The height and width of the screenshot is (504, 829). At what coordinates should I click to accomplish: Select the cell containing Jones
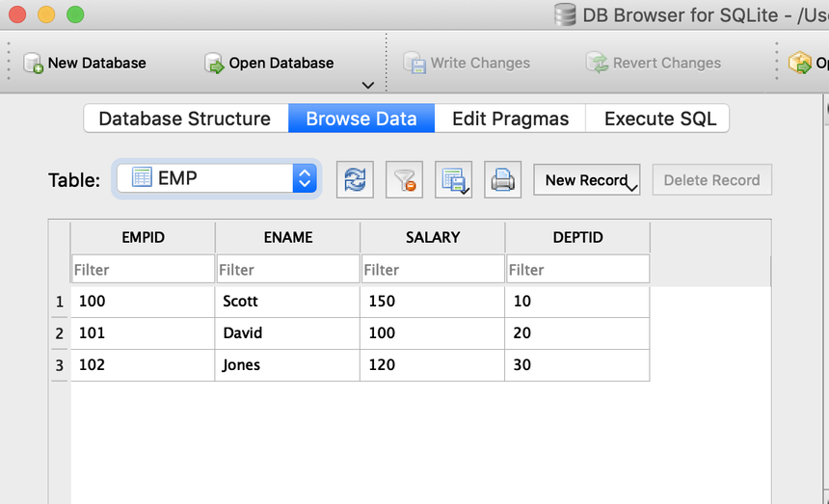click(x=287, y=365)
